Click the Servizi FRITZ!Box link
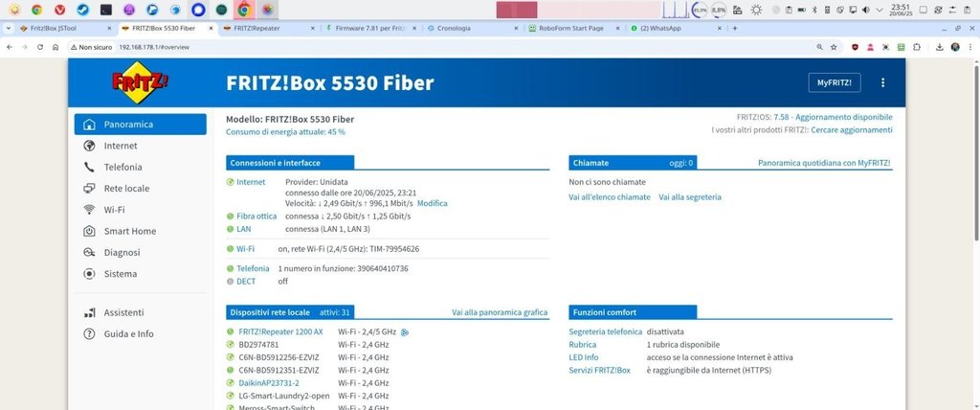980x410 pixels. point(599,371)
